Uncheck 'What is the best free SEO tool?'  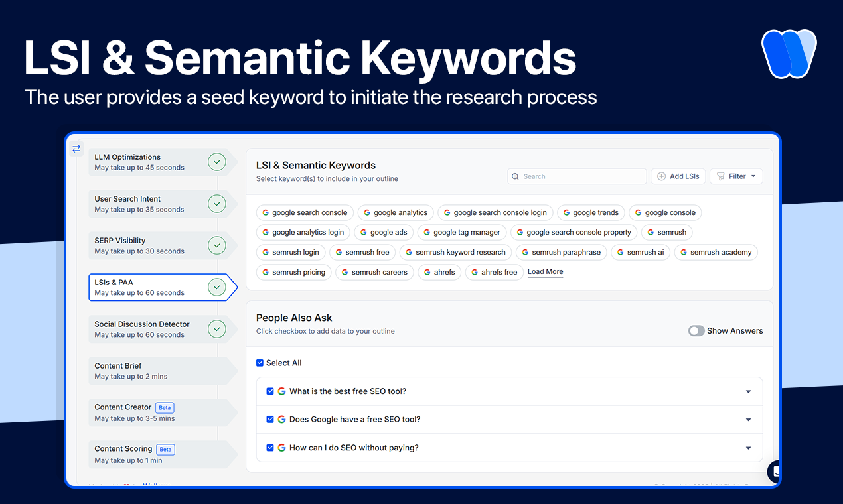pos(270,391)
